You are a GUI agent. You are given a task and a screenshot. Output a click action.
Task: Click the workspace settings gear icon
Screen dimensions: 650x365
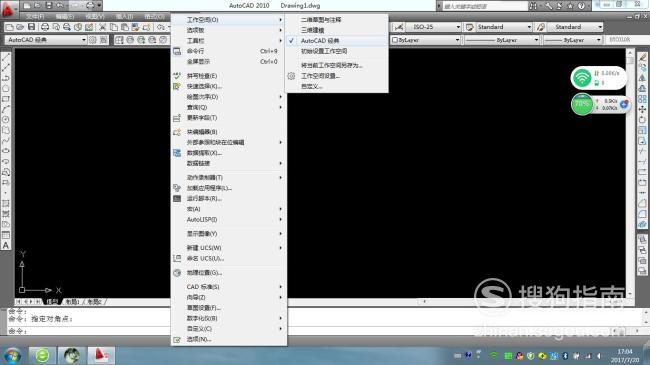click(93, 40)
